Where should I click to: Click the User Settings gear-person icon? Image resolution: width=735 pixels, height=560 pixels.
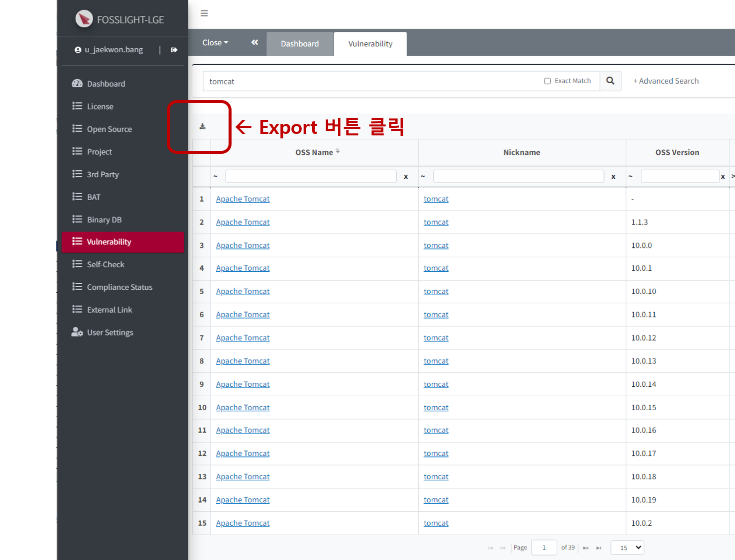[x=77, y=332]
